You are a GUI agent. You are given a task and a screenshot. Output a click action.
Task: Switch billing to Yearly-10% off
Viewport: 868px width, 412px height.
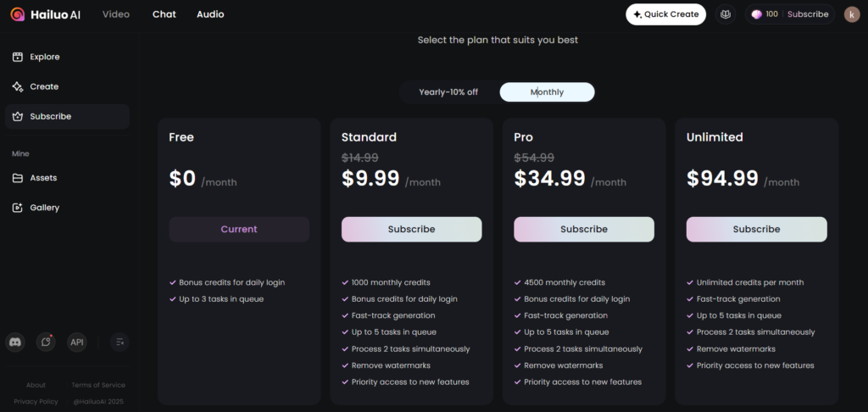point(448,92)
